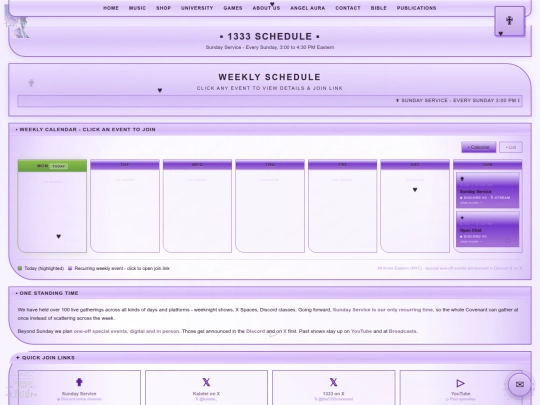Click ABOUT US in the navigation

[x=266, y=8]
